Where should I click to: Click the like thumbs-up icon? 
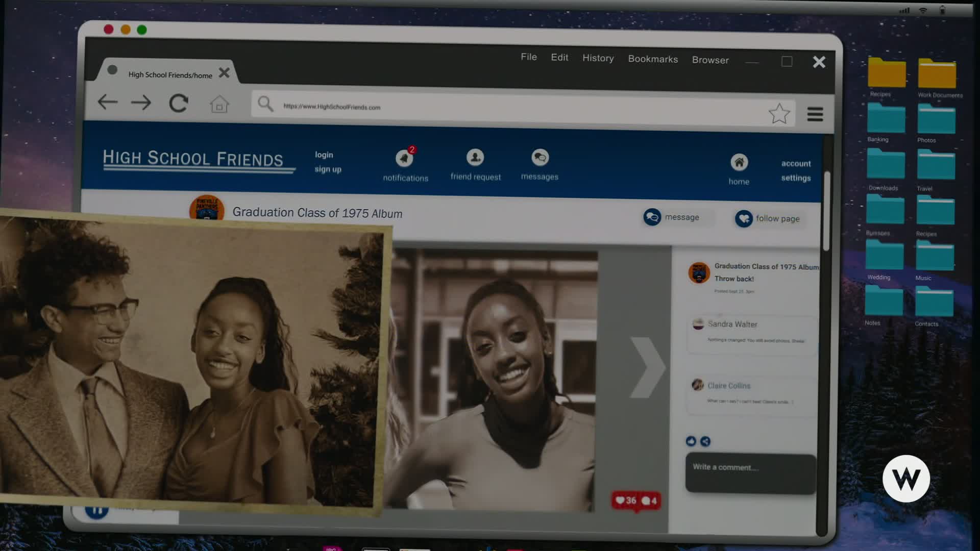pyautogui.click(x=691, y=441)
